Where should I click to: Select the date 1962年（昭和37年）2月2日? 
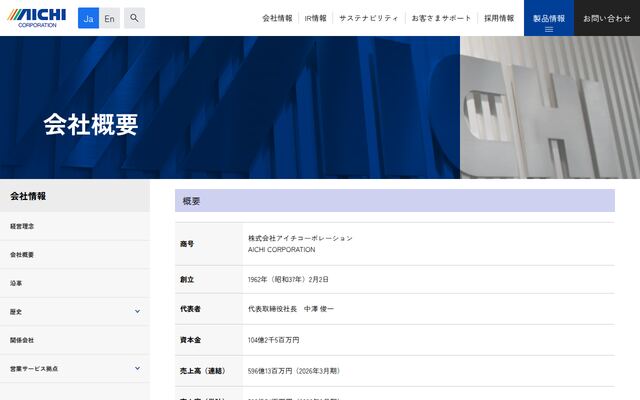pos(288,280)
